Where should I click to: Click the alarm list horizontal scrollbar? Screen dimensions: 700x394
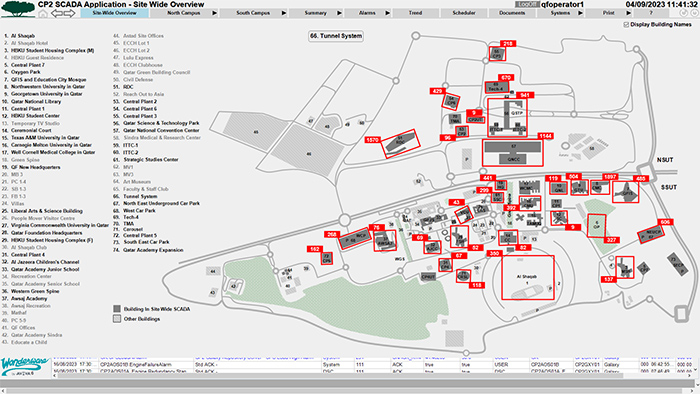(x=339, y=376)
